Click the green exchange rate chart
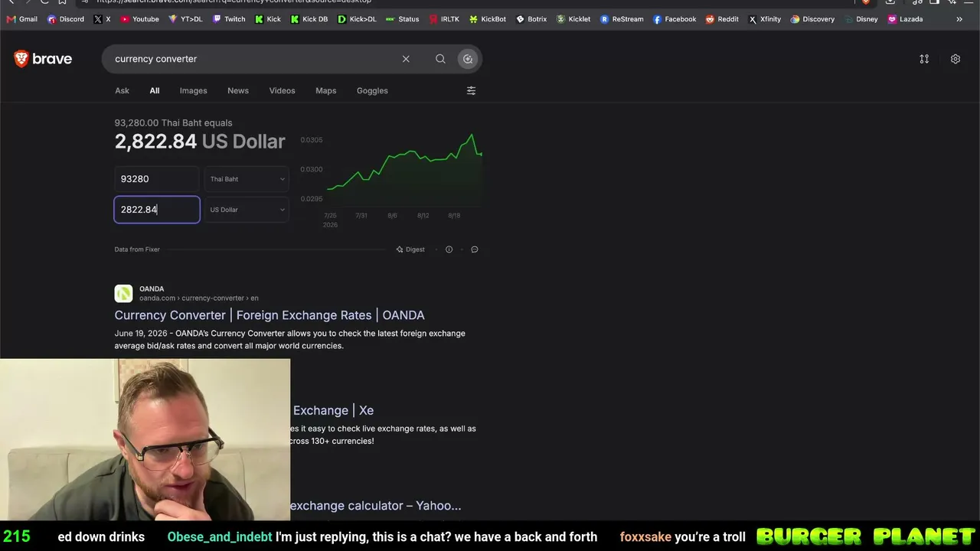980x551 pixels. (404, 170)
